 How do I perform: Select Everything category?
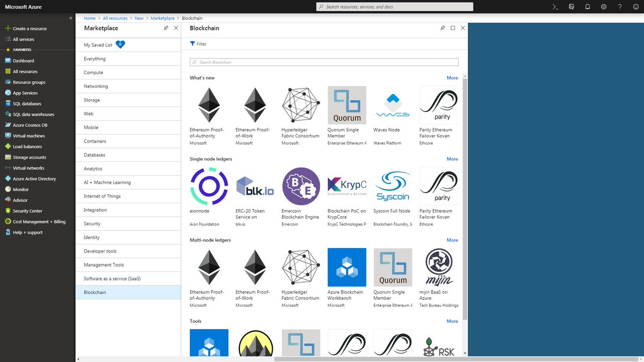129,59
